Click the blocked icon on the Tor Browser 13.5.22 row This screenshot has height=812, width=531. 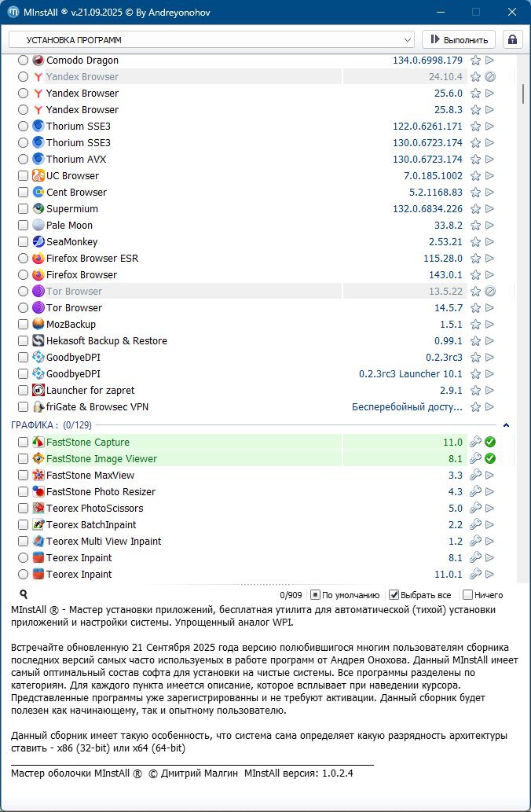click(490, 292)
